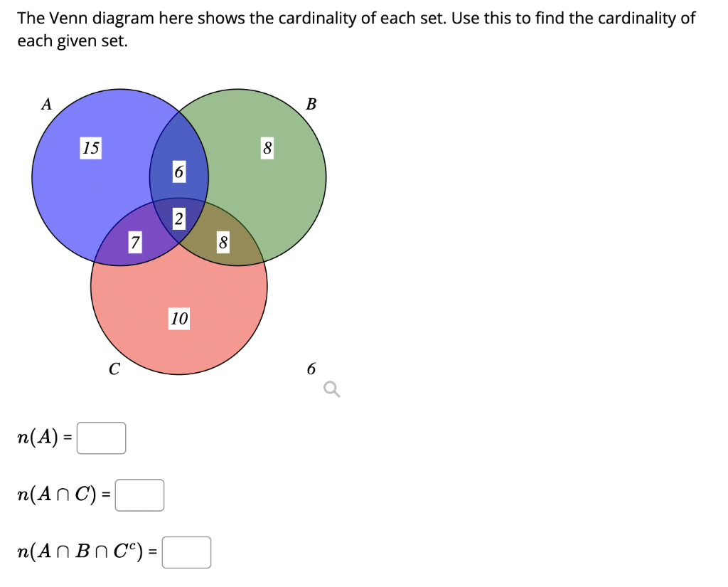Click the magnifying glass zoom icon

331,388
